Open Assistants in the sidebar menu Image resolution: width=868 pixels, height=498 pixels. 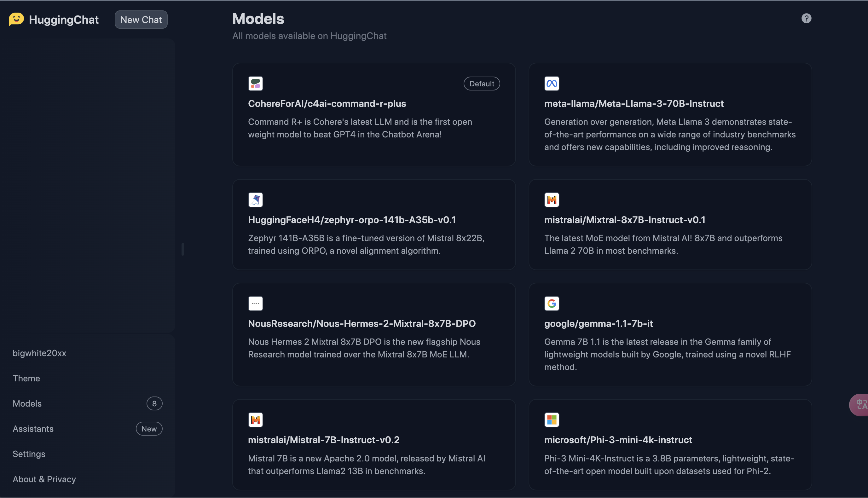[x=88, y=429]
